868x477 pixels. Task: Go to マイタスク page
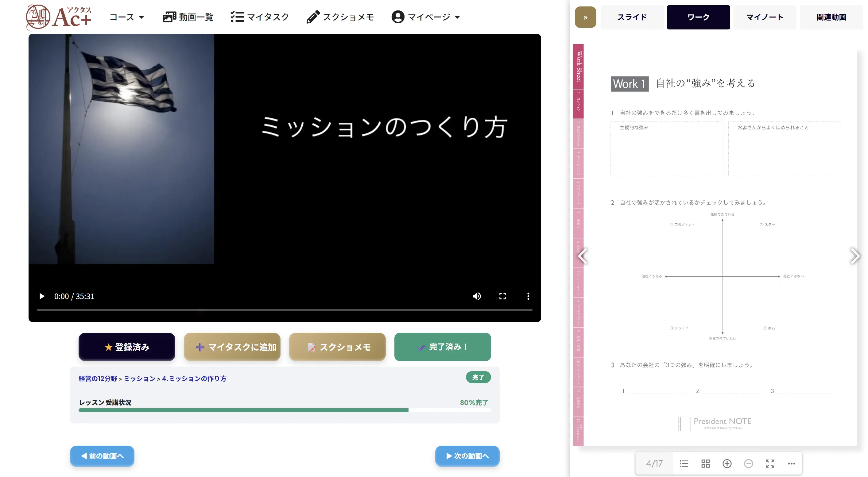pyautogui.click(x=260, y=17)
